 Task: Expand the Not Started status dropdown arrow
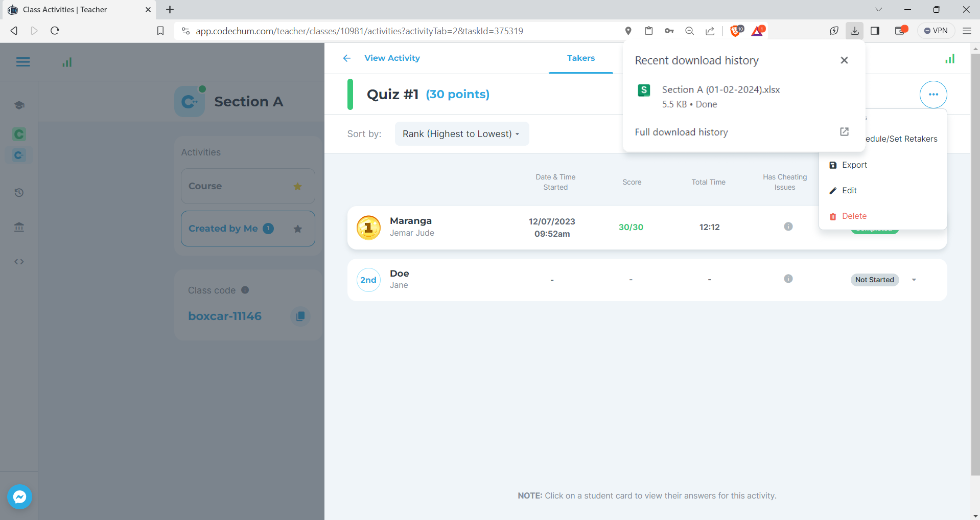[914, 280]
